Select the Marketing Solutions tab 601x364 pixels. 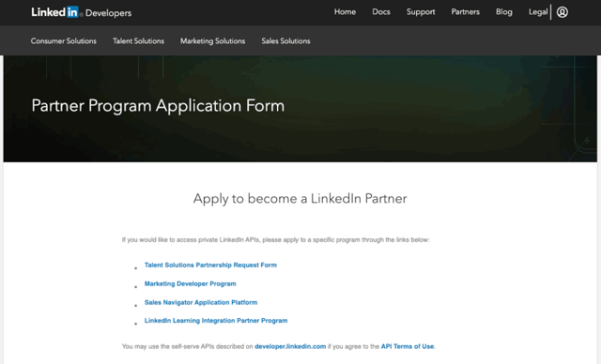pos(213,41)
